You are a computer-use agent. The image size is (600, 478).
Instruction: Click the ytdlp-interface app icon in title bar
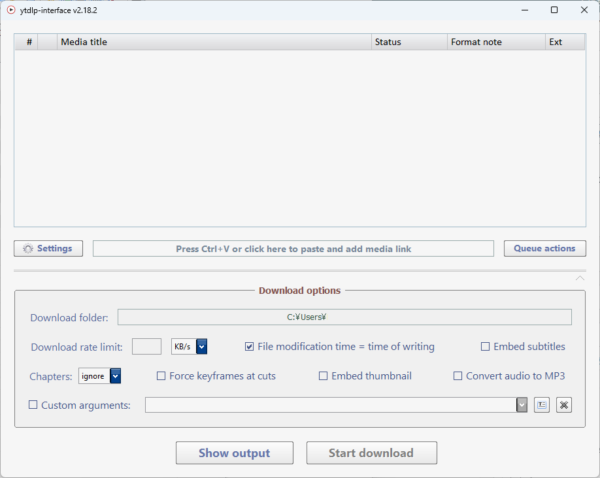coord(10,10)
